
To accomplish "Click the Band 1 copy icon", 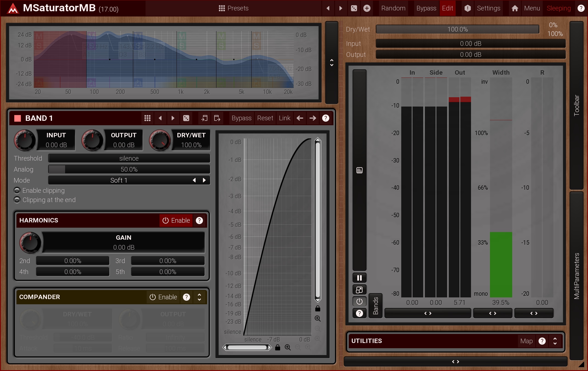I will [x=204, y=118].
